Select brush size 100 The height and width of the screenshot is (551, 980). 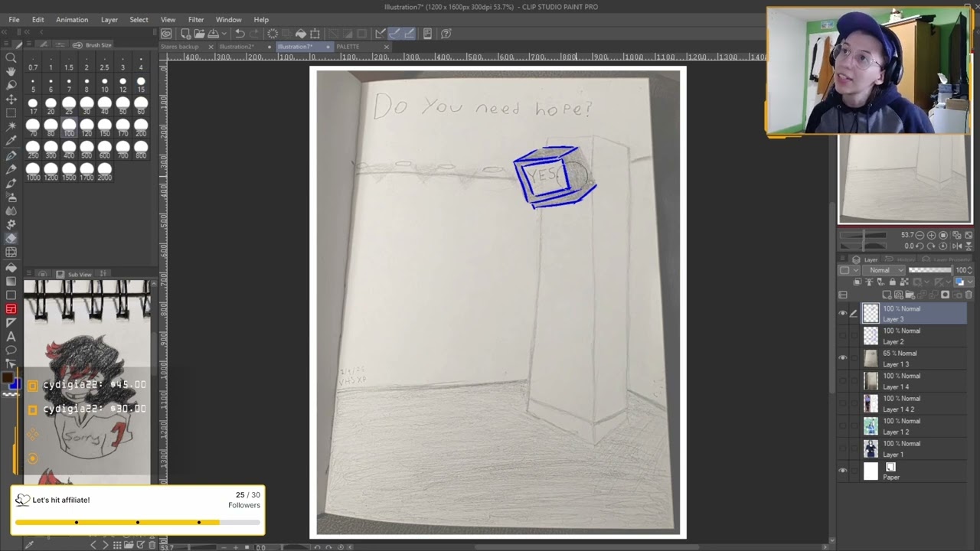click(69, 128)
